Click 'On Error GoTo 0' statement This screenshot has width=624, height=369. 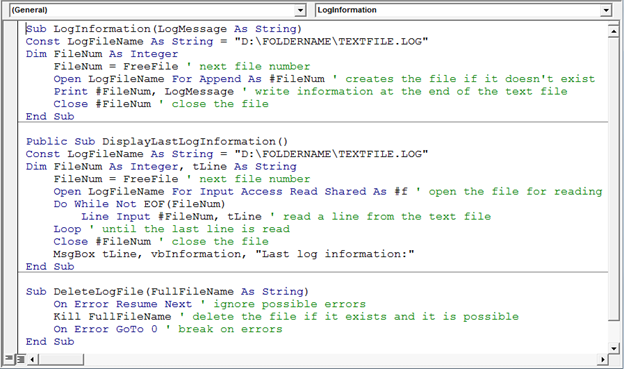105,329
